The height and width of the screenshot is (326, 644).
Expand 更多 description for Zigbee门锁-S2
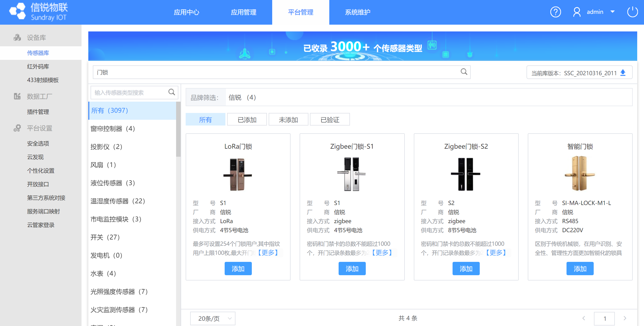496,253
